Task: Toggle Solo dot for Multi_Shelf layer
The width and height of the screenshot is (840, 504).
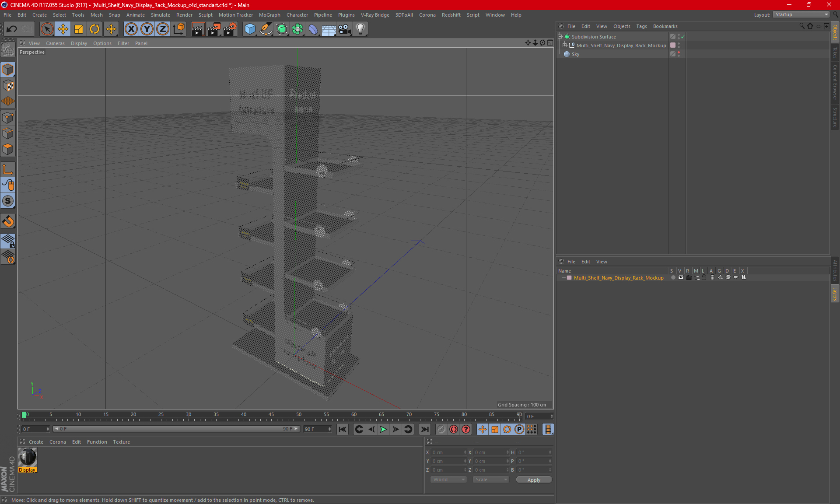Action: click(673, 277)
